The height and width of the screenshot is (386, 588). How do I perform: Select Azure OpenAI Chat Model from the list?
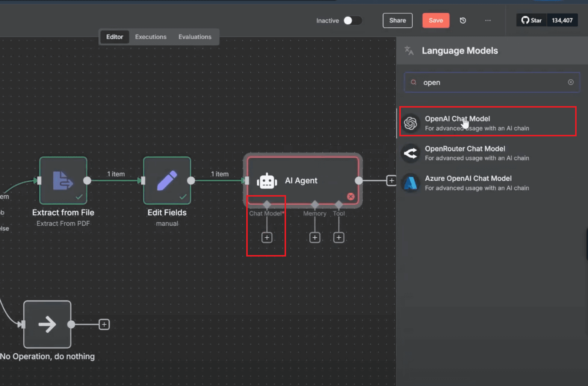click(488, 183)
